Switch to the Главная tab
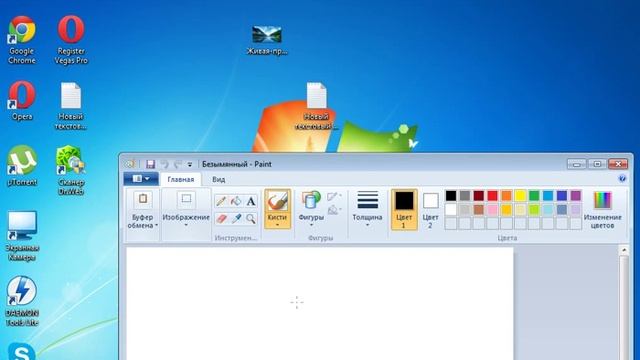 (181, 179)
